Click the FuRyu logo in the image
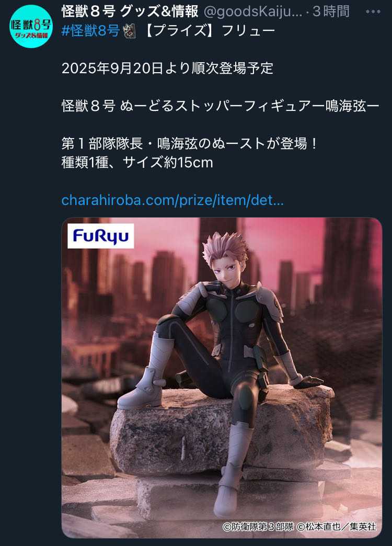The height and width of the screenshot is (546, 392). click(100, 236)
